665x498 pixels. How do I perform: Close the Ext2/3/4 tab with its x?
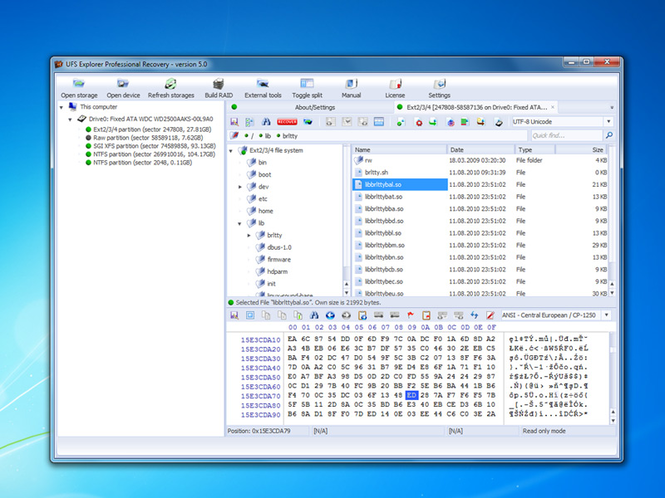553,107
